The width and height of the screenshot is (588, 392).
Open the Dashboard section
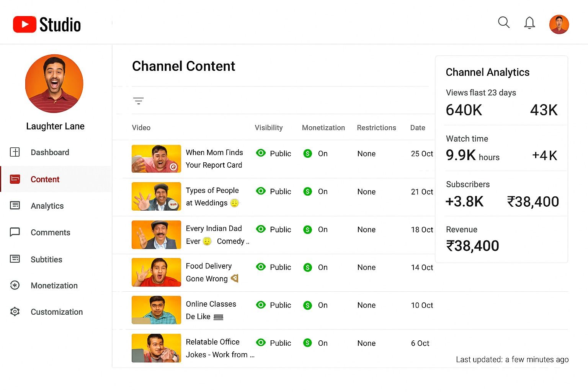click(50, 152)
